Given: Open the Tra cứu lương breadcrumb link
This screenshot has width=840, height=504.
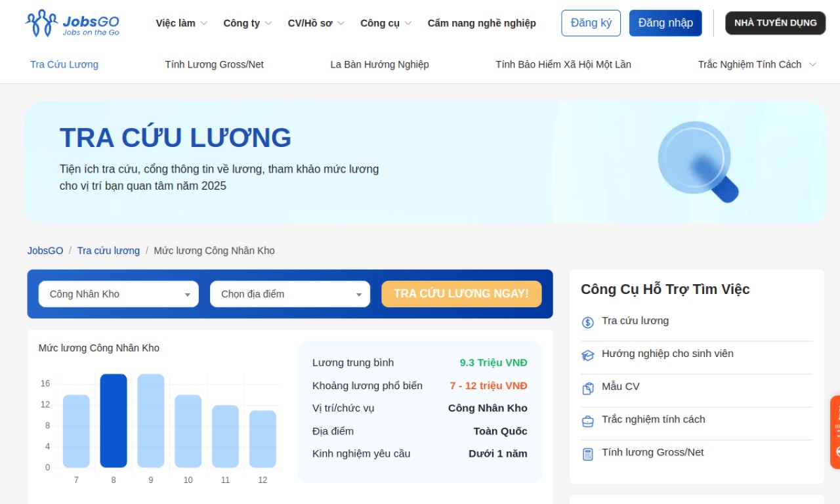Looking at the screenshot, I should click(108, 251).
